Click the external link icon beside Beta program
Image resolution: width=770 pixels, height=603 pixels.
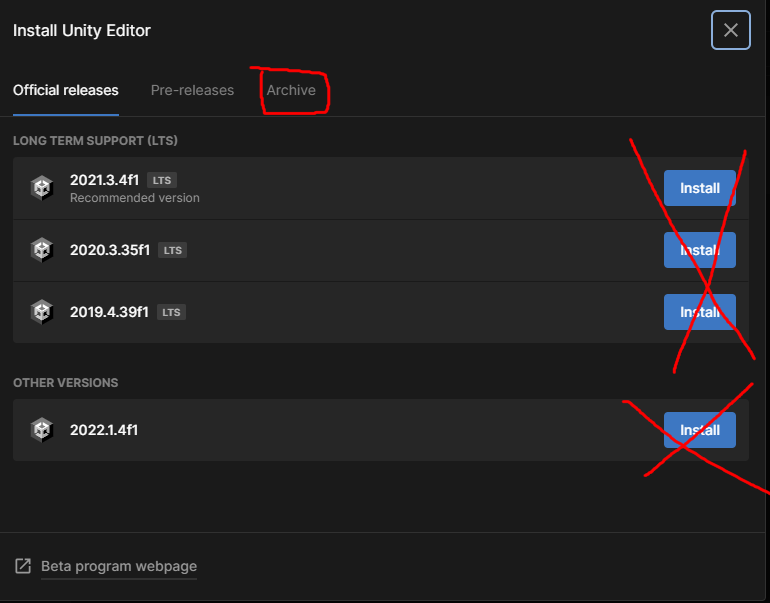(x=23, y=566)
